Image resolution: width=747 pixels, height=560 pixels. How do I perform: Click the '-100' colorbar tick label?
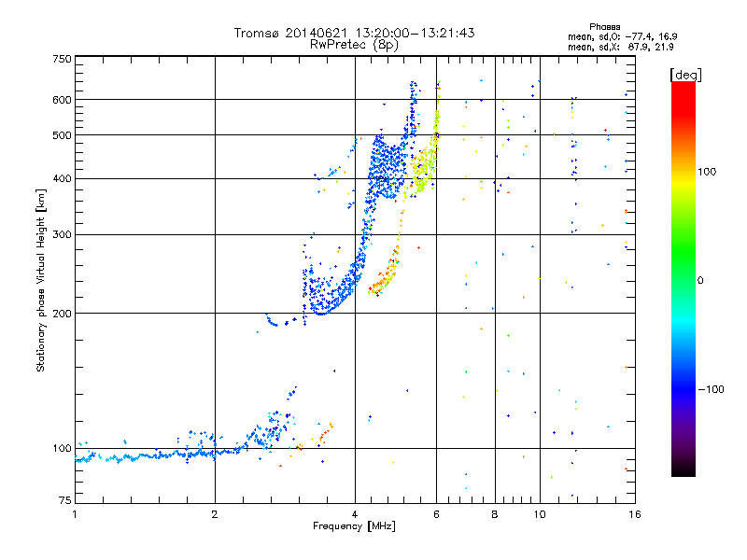[711, 389]
